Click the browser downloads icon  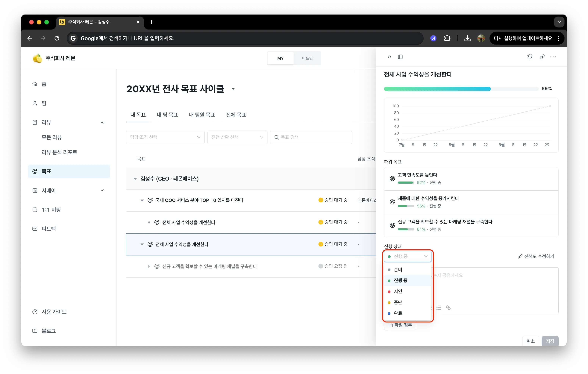pyautogui.click(x=467, y=38)
